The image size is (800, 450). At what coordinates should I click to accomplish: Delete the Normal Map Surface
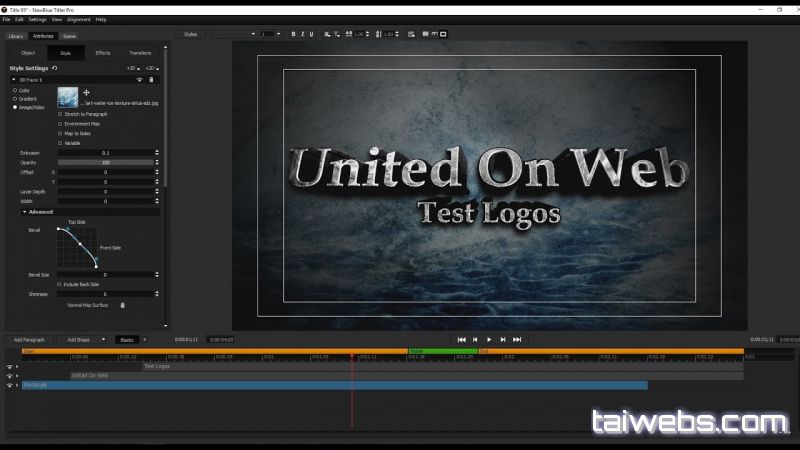click(123, 305)
